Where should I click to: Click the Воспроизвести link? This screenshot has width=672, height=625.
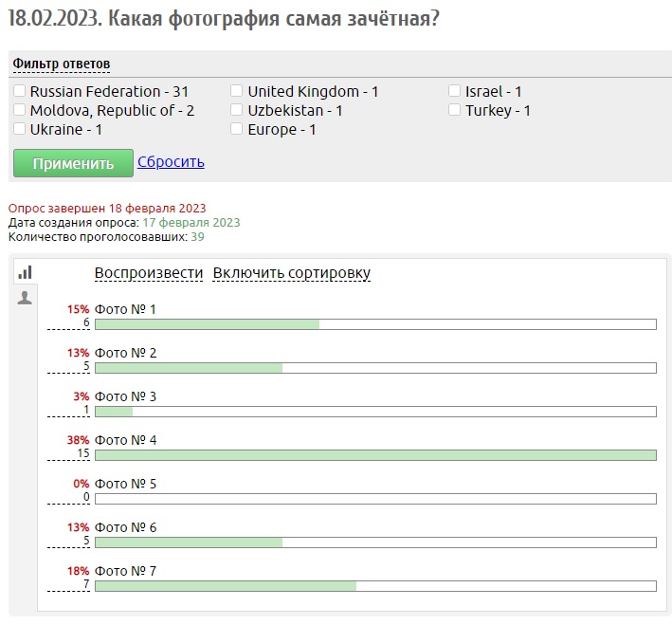tap(149, 273)
